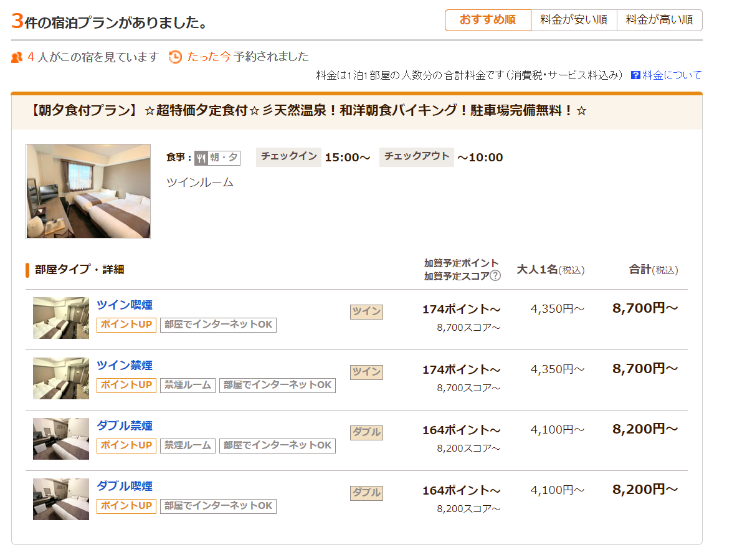Open the ダブル喫煙 room link
The width and height of the screenshot is (732, 560).
coord(125,486)
